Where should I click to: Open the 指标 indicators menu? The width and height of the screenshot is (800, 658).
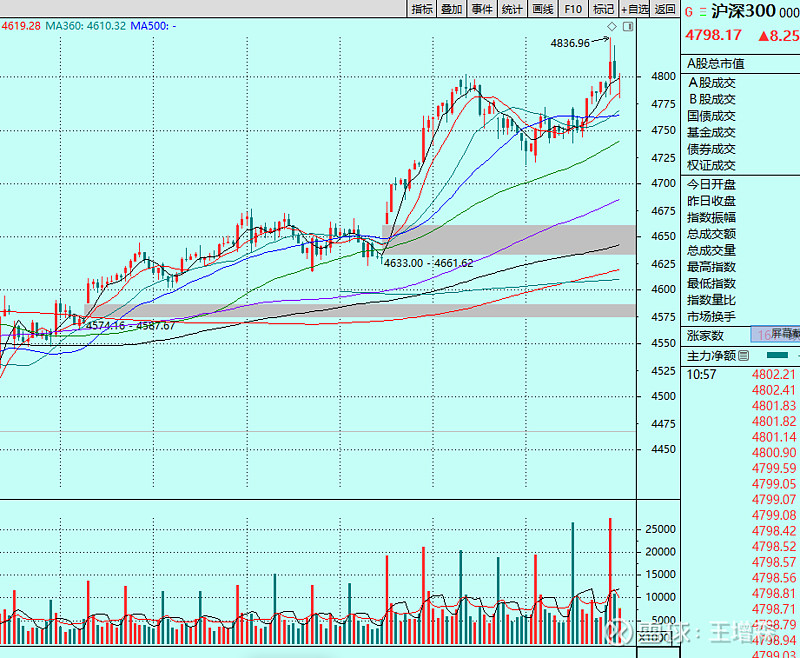422,9
